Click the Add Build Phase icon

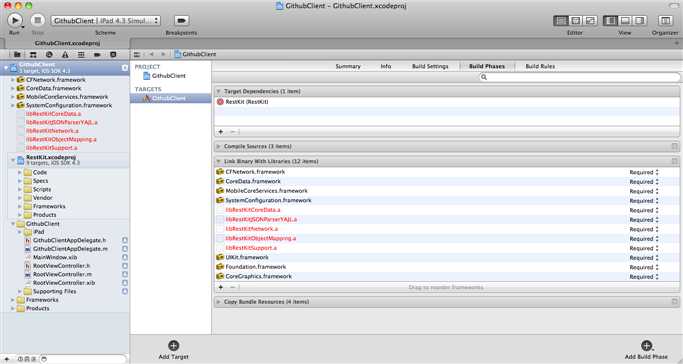(x=647, y=346)
